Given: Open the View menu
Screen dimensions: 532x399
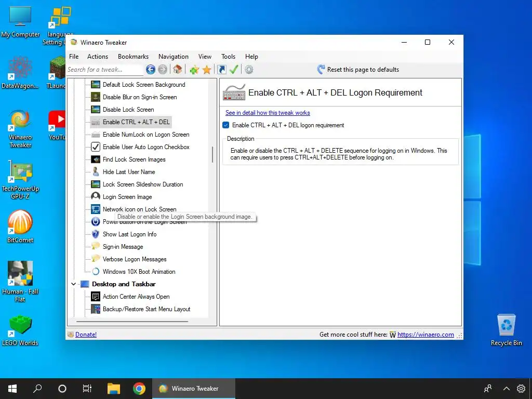Looking at the screenshot, I should [x=205, y=57].
